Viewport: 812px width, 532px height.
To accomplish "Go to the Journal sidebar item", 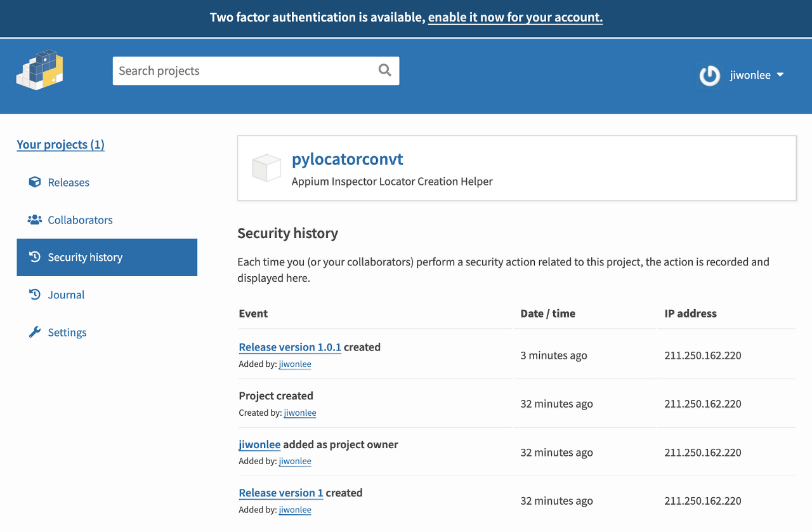I will (66, 295).
